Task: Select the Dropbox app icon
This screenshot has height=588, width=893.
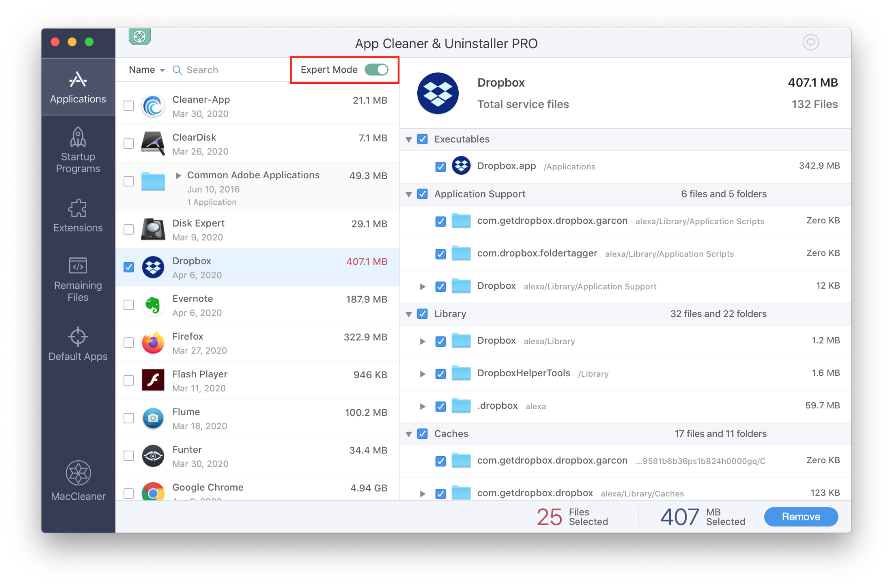Action: tap(153, 267)
